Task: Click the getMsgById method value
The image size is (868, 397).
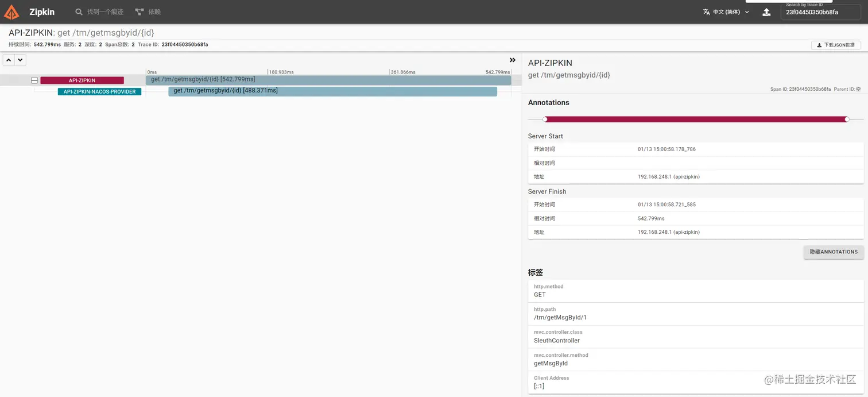Action: 551,364
